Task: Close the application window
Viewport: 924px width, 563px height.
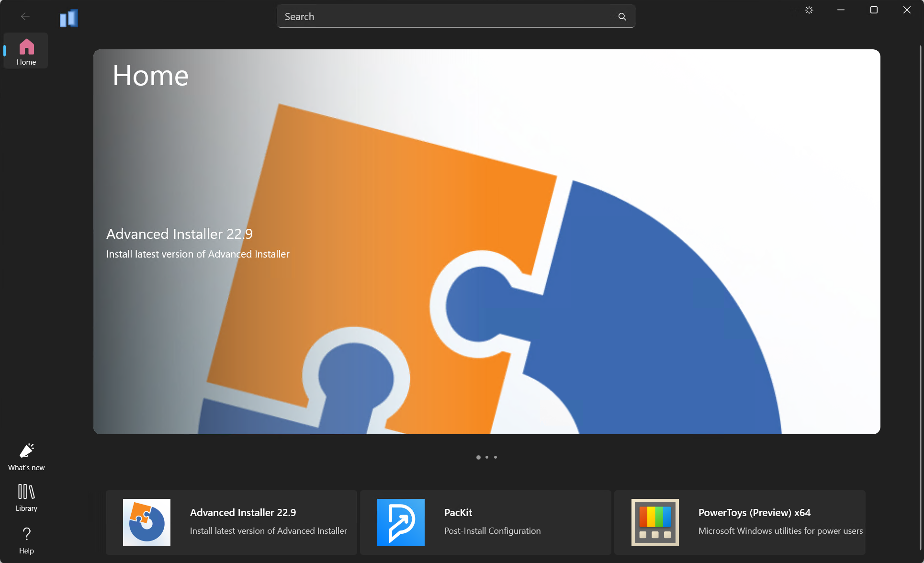Action: [907, 10]
